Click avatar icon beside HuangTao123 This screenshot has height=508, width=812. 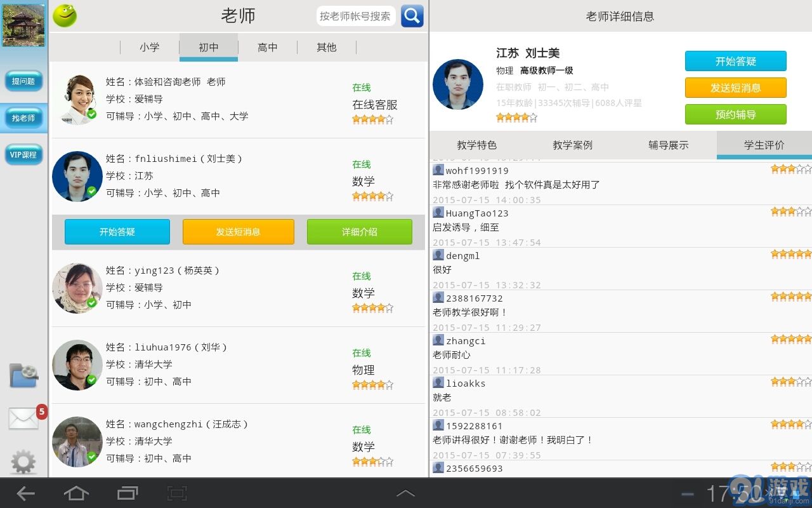pyautogui.click(x=438, y=212)
